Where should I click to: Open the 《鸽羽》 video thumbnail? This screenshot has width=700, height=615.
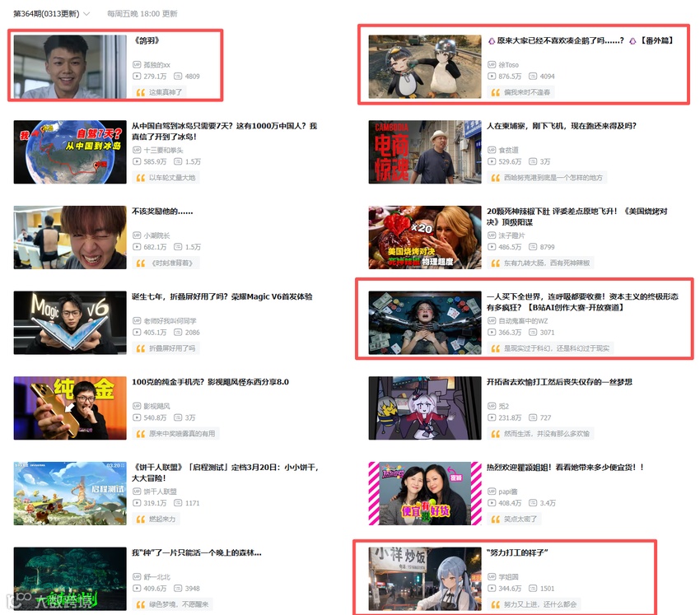70,67
